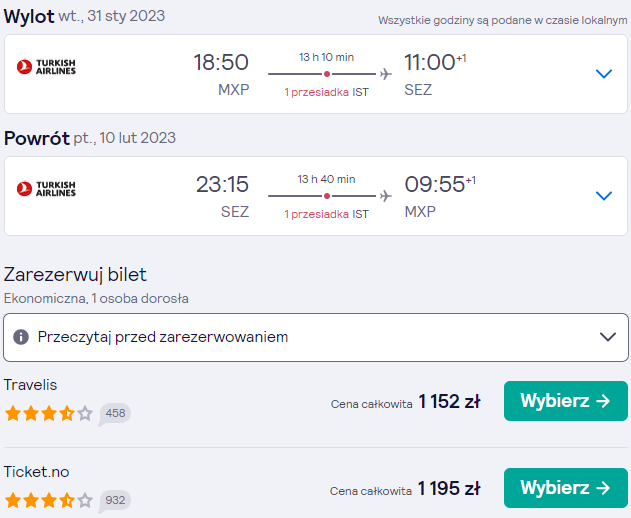Open Ticket.no 932 reviews bubble
The image size is (631, 518).
coord(115,501)
